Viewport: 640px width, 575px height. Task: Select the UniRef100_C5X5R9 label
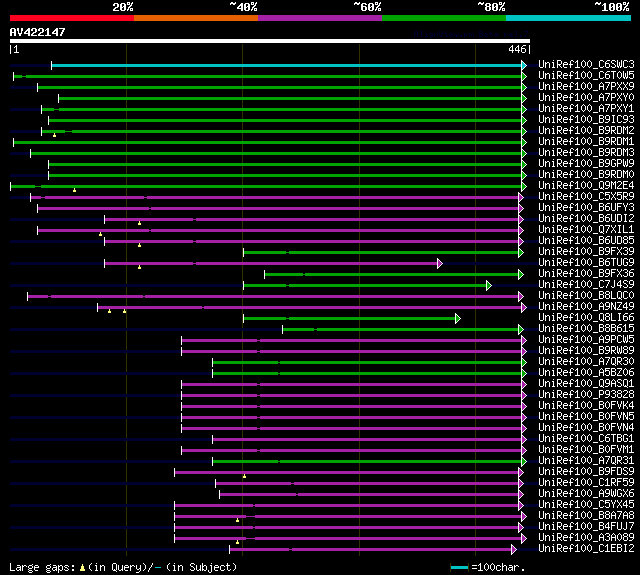(586, 197)
